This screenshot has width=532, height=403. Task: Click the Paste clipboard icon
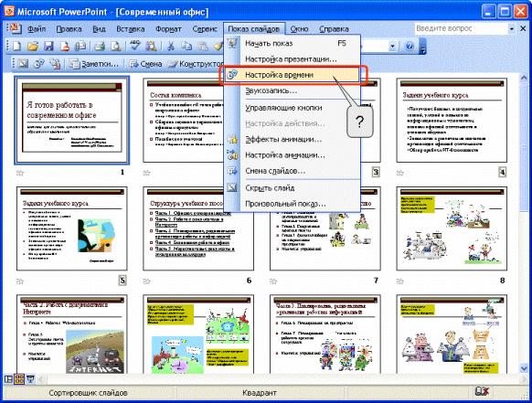pos(203,46)
